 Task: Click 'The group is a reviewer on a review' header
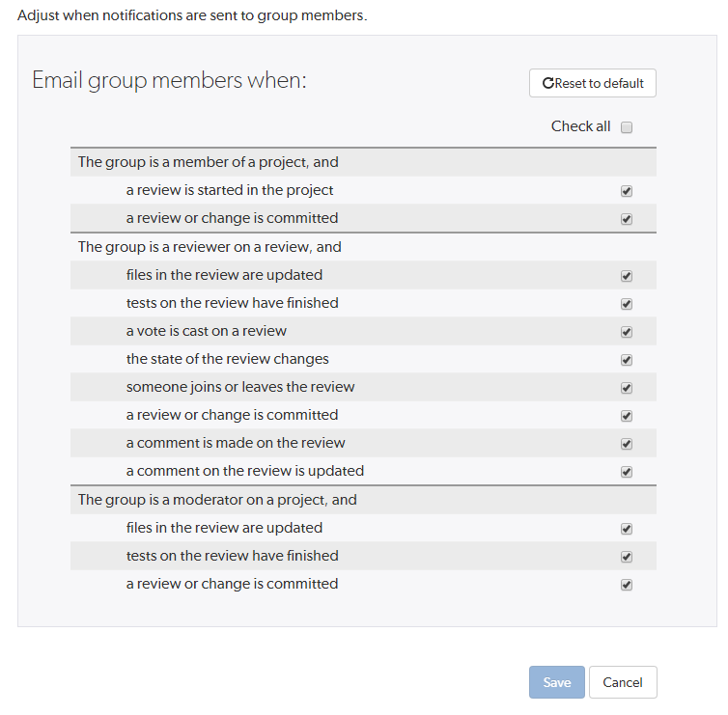210,247
